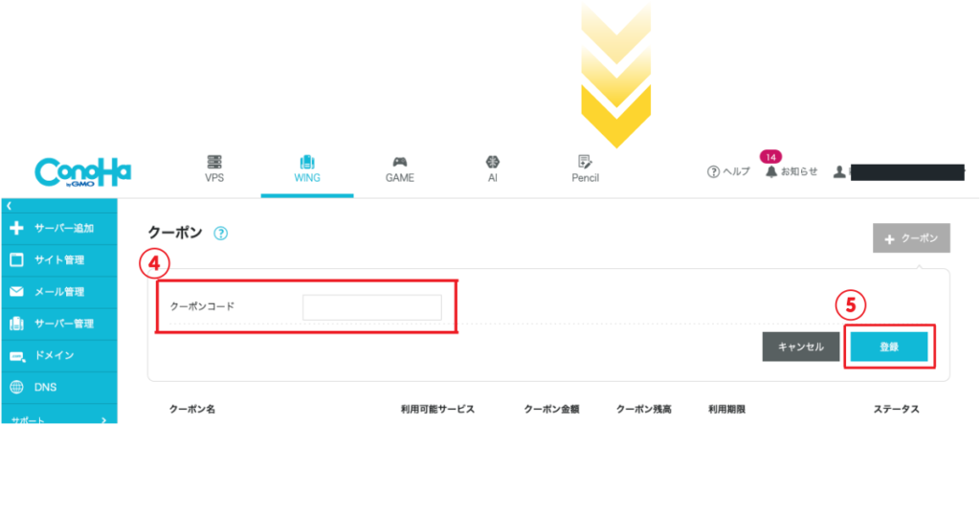Click サーバー追加 in the sidebar

click(59, 228)
